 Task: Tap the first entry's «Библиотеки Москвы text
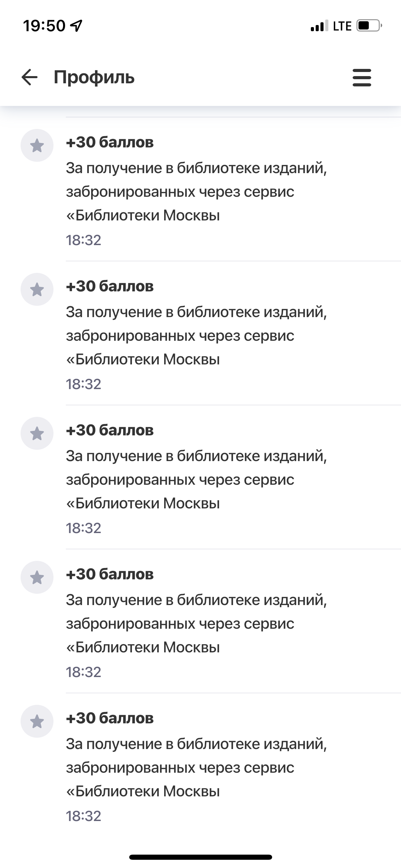pos(143,216)
